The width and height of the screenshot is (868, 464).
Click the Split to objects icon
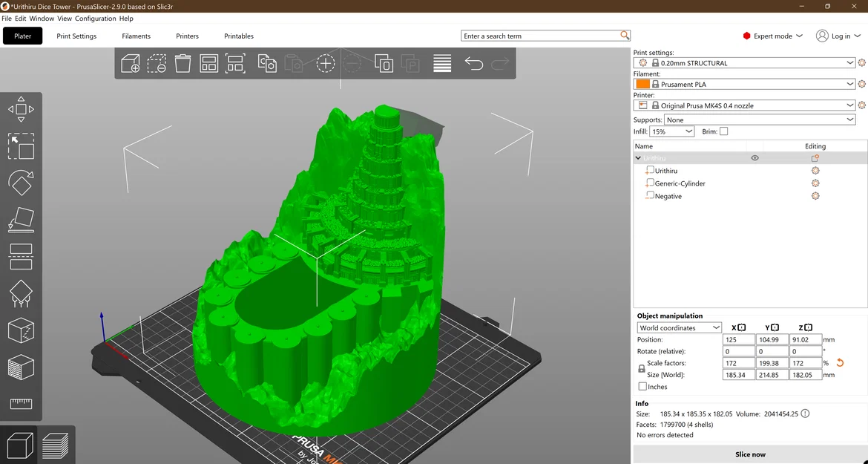click(x=384, y=63)
